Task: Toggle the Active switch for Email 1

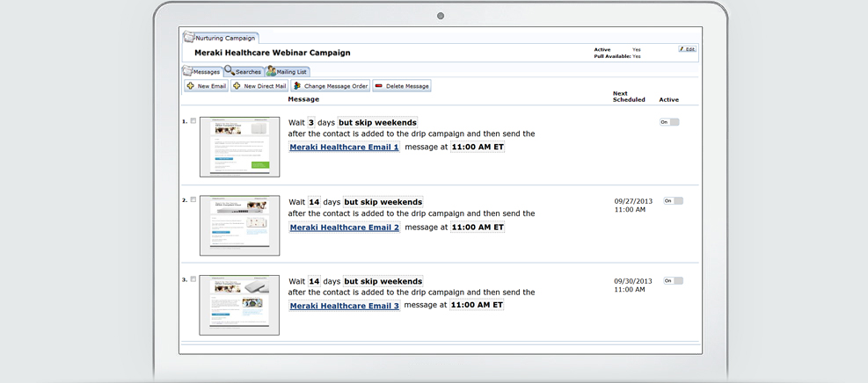Action: click(669, 121)
